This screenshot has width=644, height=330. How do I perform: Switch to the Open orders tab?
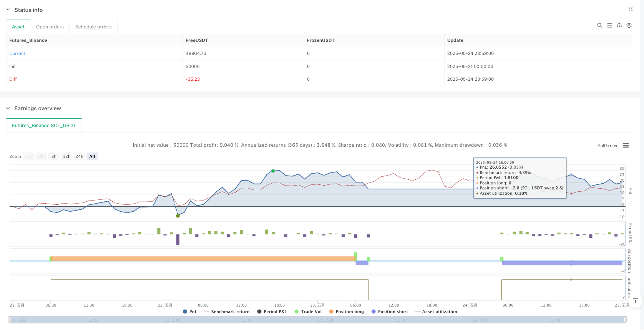50,27
